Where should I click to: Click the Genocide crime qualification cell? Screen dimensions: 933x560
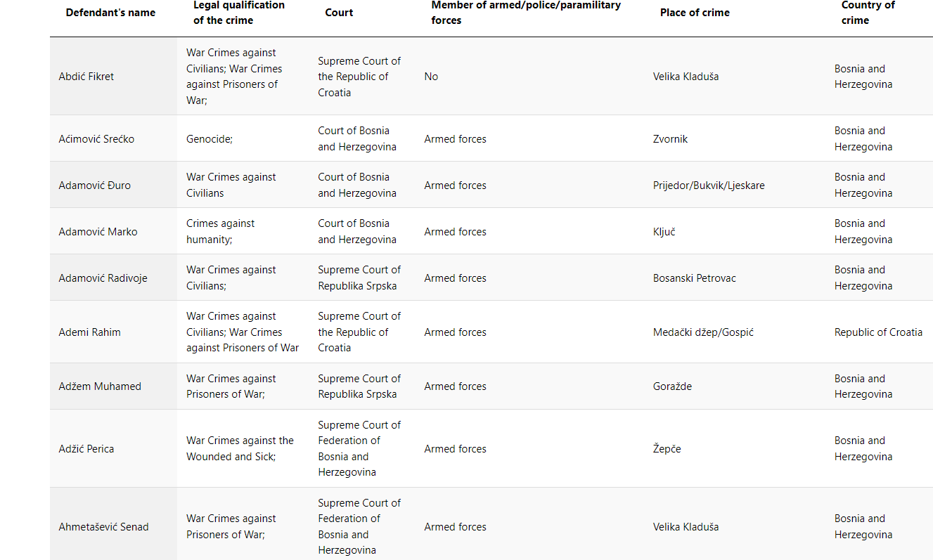pyautogui.click(x=210, y=139)
